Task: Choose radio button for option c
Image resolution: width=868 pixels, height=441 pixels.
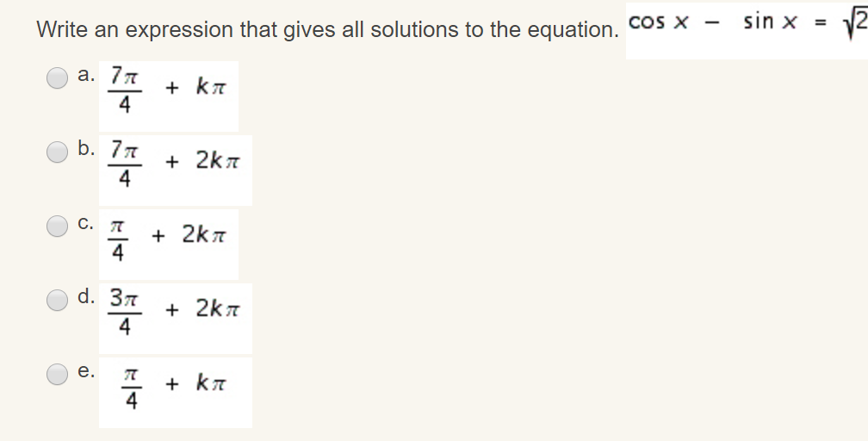Action: pyautogui.click(x=58, y=226)
